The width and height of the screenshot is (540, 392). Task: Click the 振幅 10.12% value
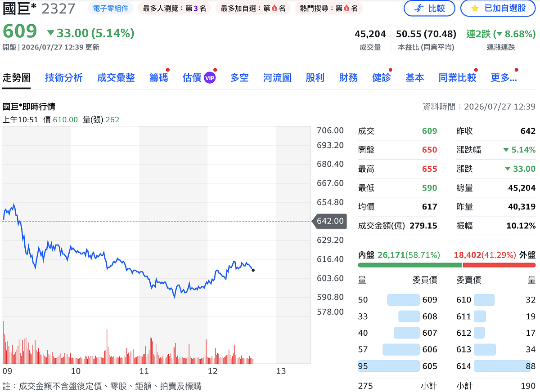pos(521,226)
